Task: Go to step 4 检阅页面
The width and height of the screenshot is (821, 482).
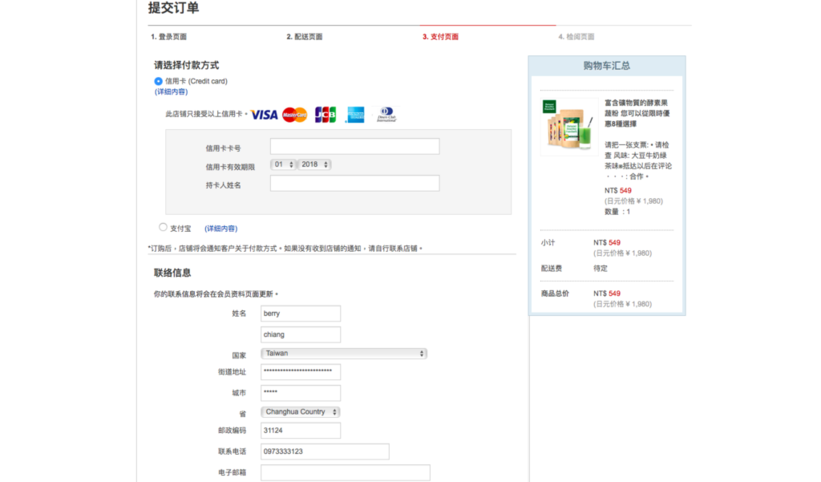Action: click(x=576, y=37)
